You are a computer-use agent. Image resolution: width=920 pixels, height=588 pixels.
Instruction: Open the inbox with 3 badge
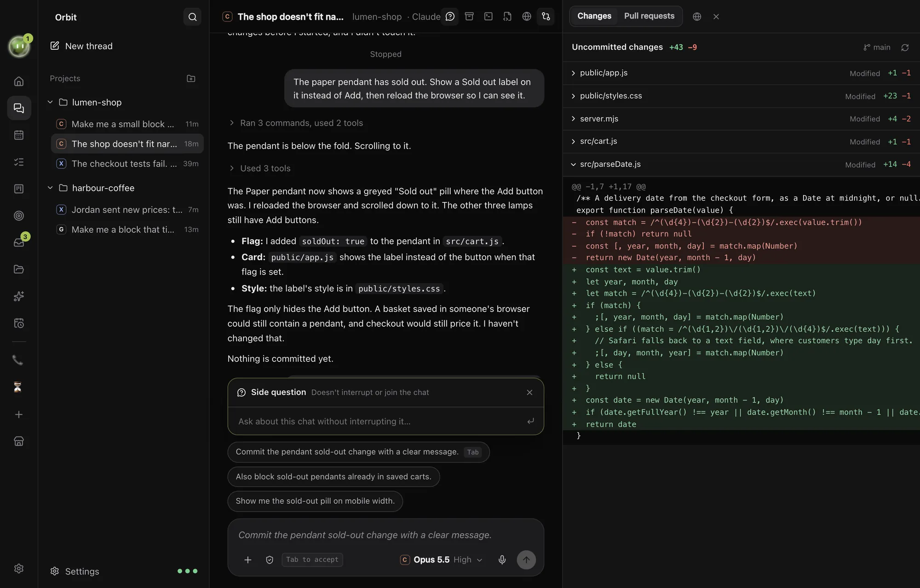19,242
